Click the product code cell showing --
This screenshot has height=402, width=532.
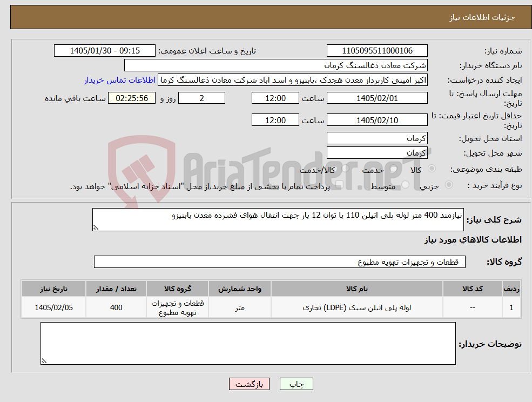pyautogui.click(x=472, y=307)
